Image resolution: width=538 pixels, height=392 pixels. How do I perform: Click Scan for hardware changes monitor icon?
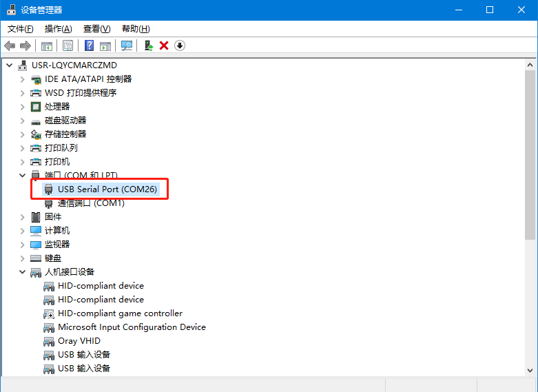coord(127,45)
